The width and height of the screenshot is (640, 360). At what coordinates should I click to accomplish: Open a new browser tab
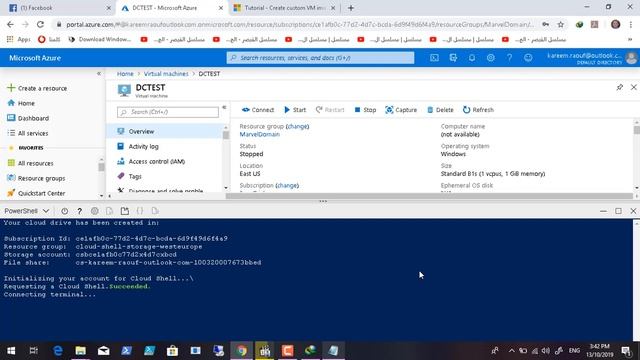(x=351, y=8)
